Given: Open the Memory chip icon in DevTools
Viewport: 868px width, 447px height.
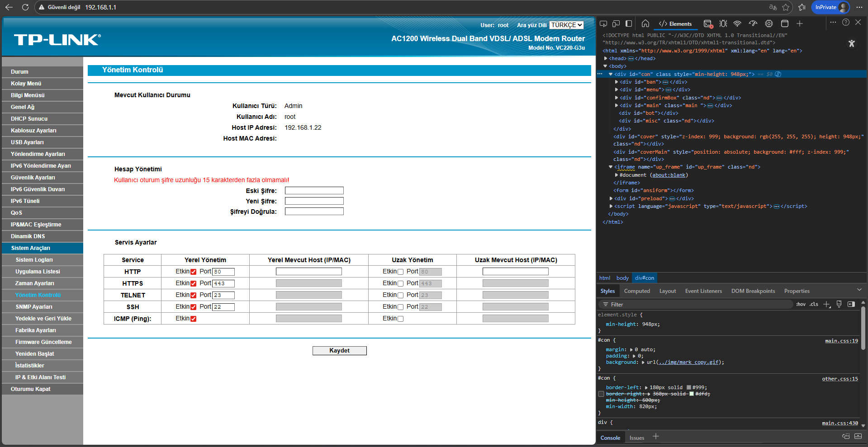Looking at the screenshot, I should [x=769, y=24].
